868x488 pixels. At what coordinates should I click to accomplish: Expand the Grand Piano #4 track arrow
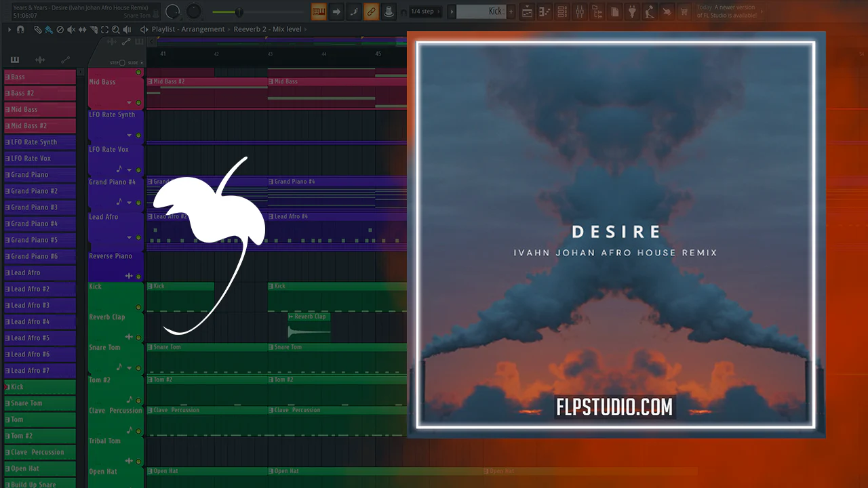click(x=131, y=203)
